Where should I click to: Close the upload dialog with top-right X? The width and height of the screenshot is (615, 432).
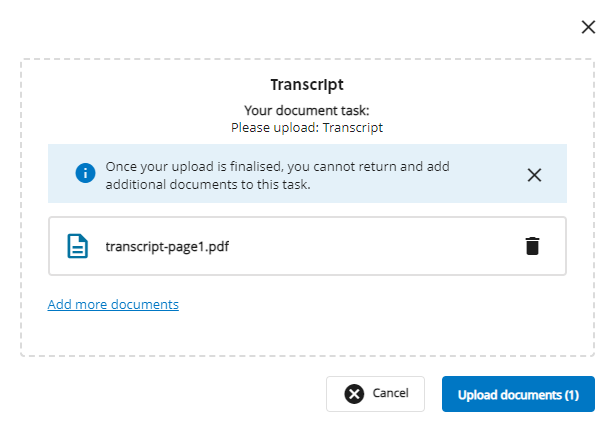(588, 27)
